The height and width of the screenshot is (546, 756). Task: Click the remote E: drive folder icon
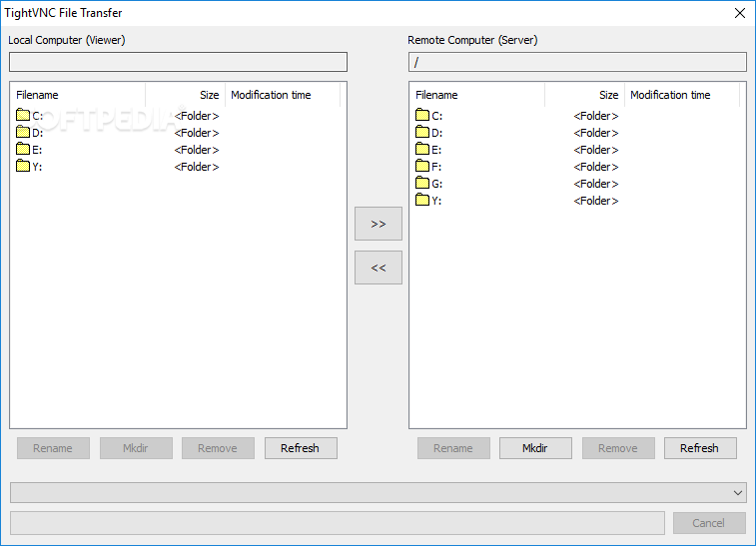tap(421, 149)
